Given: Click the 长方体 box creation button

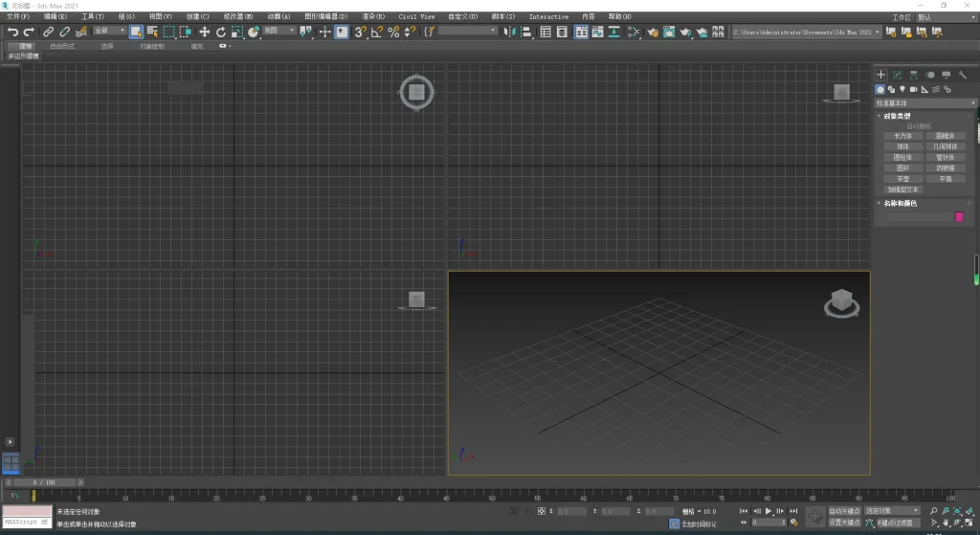Looking at the screenshot, I should (902, 136).
